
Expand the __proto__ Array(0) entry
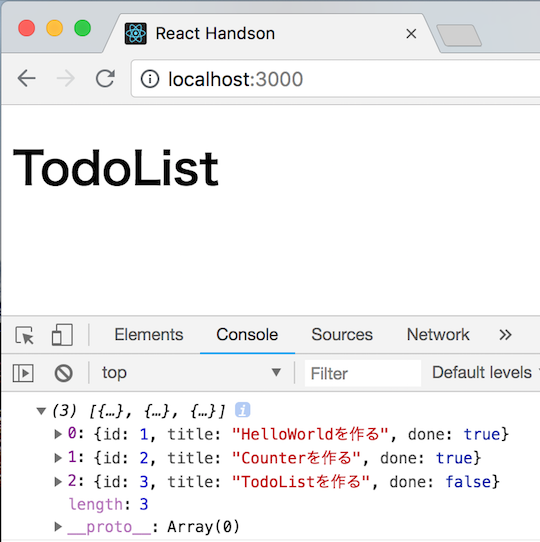[x=58, y=526]
